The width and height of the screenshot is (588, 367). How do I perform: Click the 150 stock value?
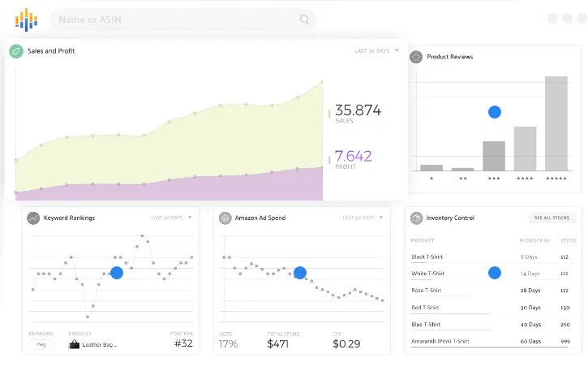(565, 308)
